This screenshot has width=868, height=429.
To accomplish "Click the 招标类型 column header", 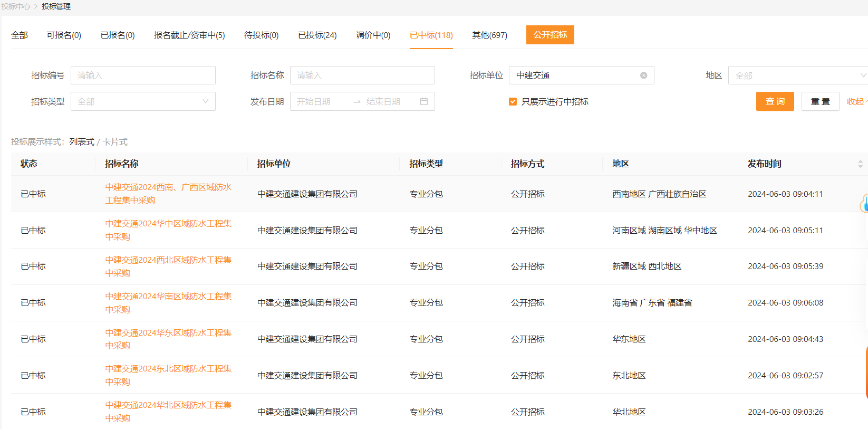I will 426,164.
